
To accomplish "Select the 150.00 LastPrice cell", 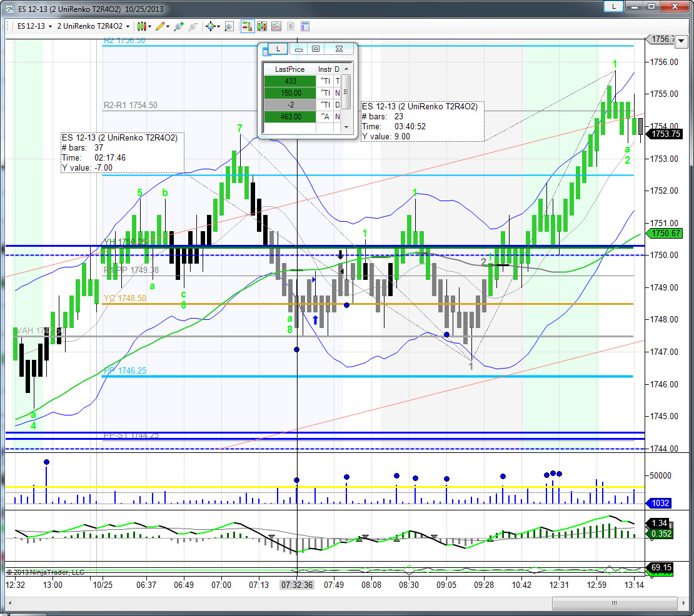I will pyautogui.click(x=290, y=93).
